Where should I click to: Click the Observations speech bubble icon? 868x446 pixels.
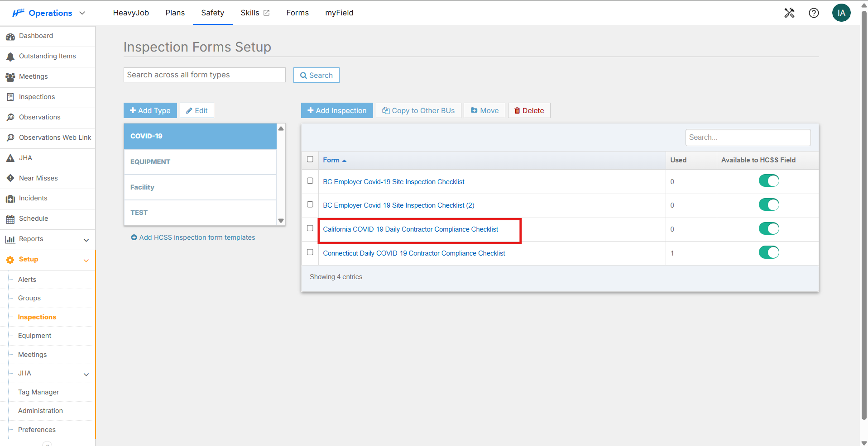click(x=10, y=117)
